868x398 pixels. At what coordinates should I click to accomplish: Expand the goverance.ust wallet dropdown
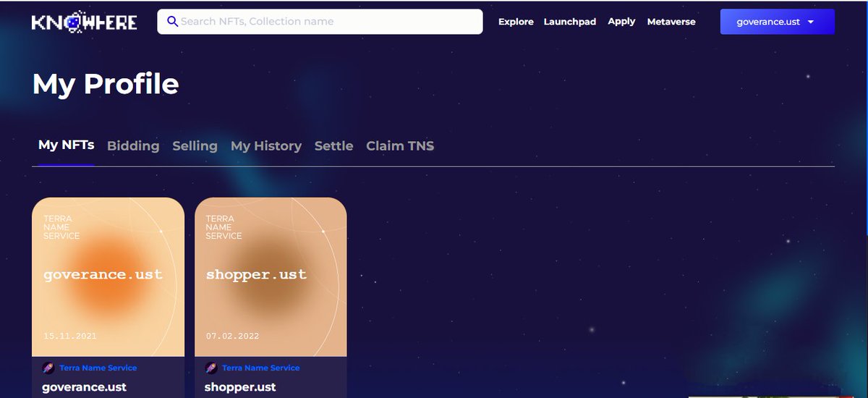778,22
